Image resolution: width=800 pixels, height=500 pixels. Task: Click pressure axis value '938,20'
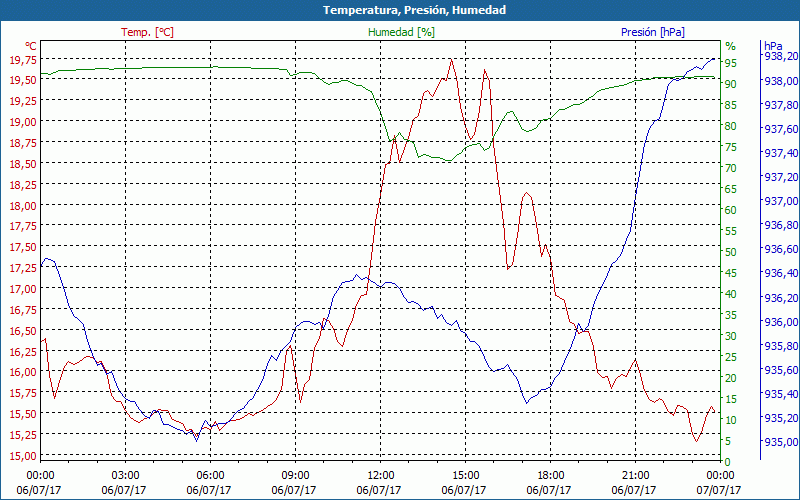(781, 56)
